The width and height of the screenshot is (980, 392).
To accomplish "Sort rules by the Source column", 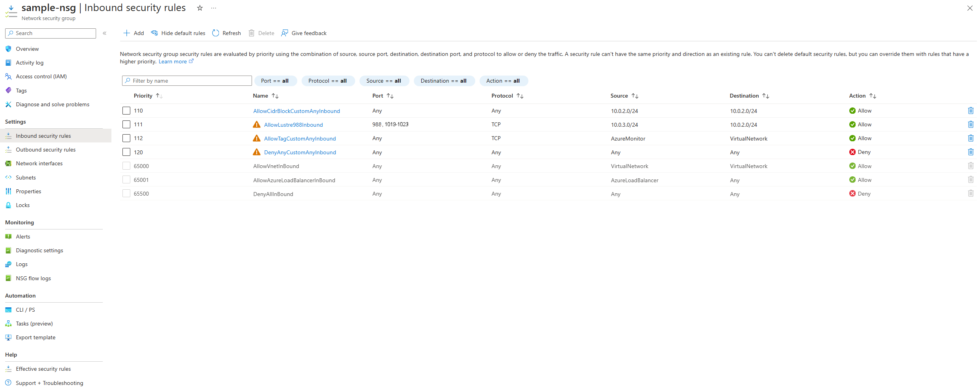I will click(x=624, y=96).
